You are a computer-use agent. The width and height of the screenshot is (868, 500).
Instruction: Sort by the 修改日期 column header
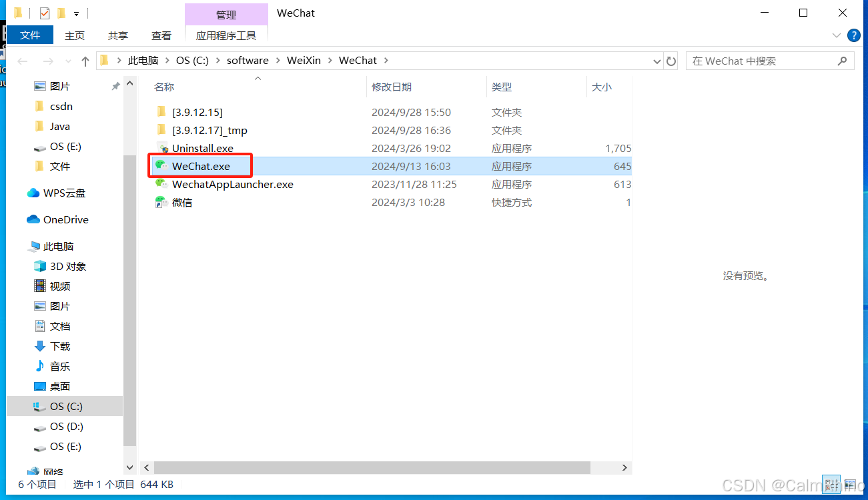coord(392,87)
